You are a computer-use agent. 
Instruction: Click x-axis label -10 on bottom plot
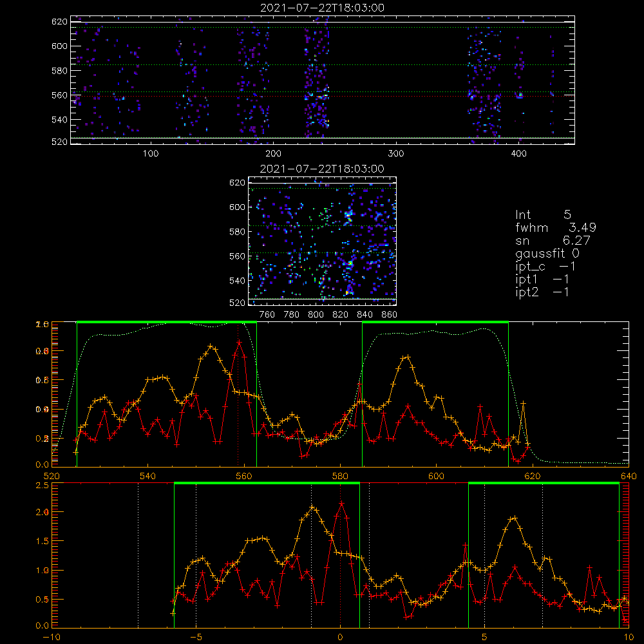[x=52, y=637]
